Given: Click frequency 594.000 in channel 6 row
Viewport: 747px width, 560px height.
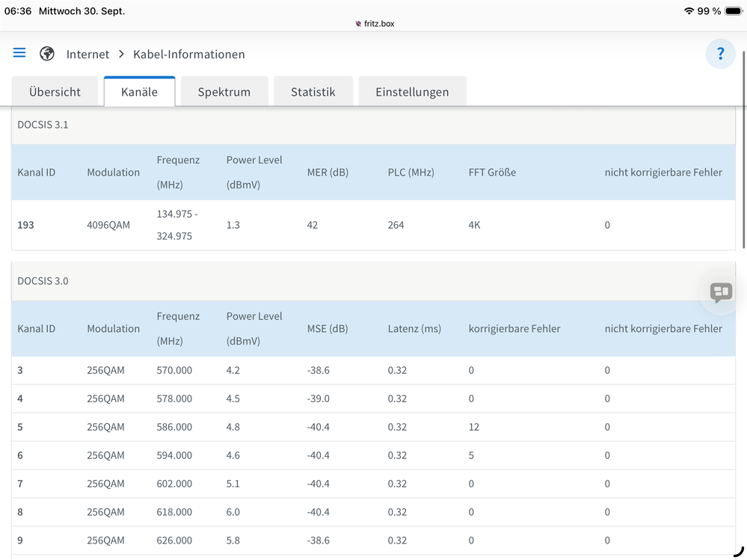Looking at the screenshot, I should point(174,455).
